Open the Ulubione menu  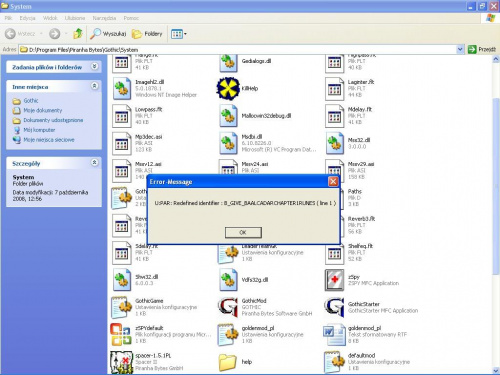tap(75, 18)
